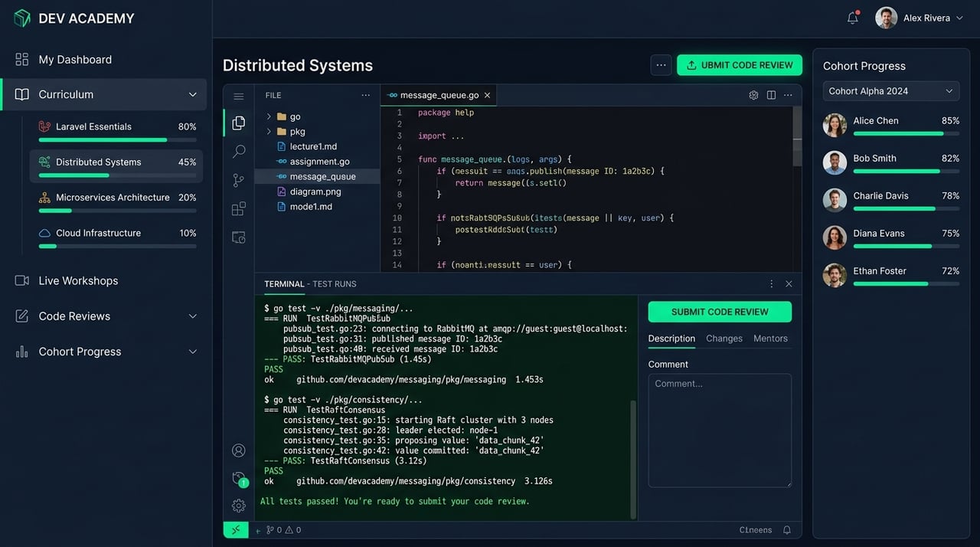Viewport: 980px width, 547px height.
Task: Collapse the Curriculum section chevron
Action: tap(192, 94)
